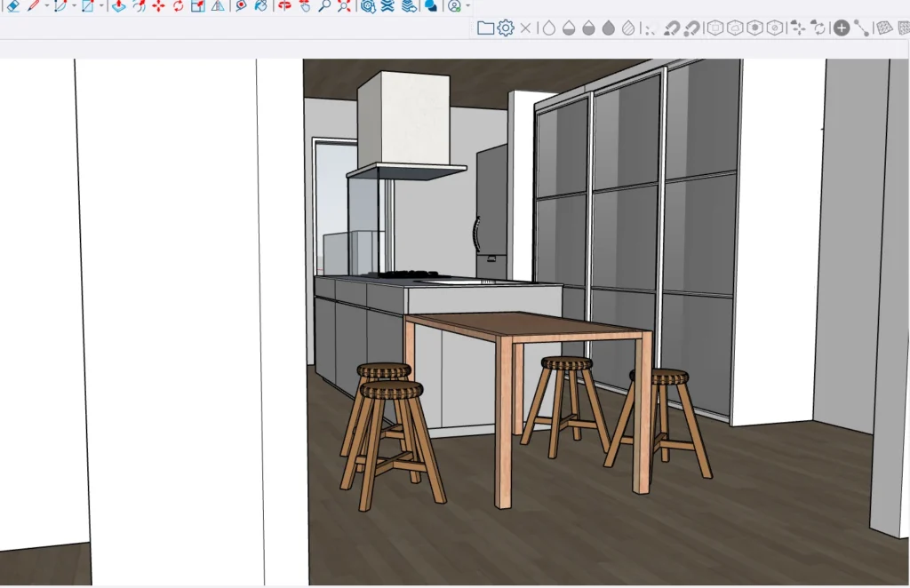This screenshot has height=588, width=910.
Task: Open 3D Warehouse
Action: pyautogui.click(x=368, y=6)
